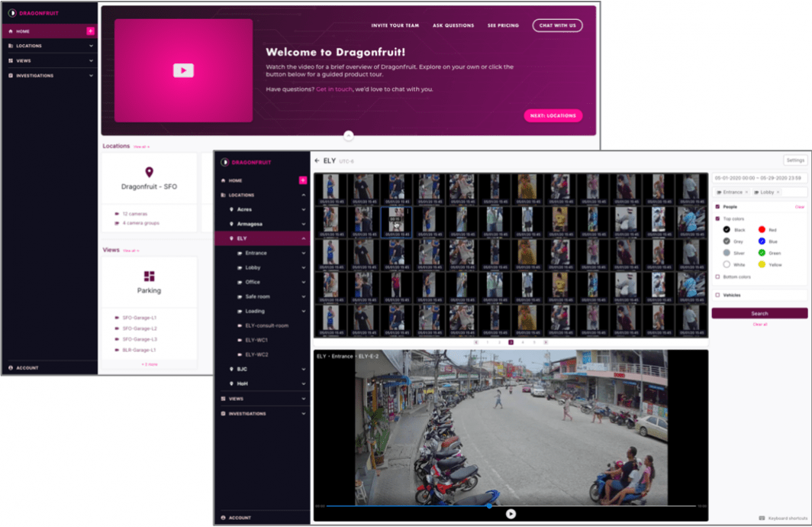Screen dimensions: 812x527
Task: Click the purple Search button
Action: [x=759, y=313]
